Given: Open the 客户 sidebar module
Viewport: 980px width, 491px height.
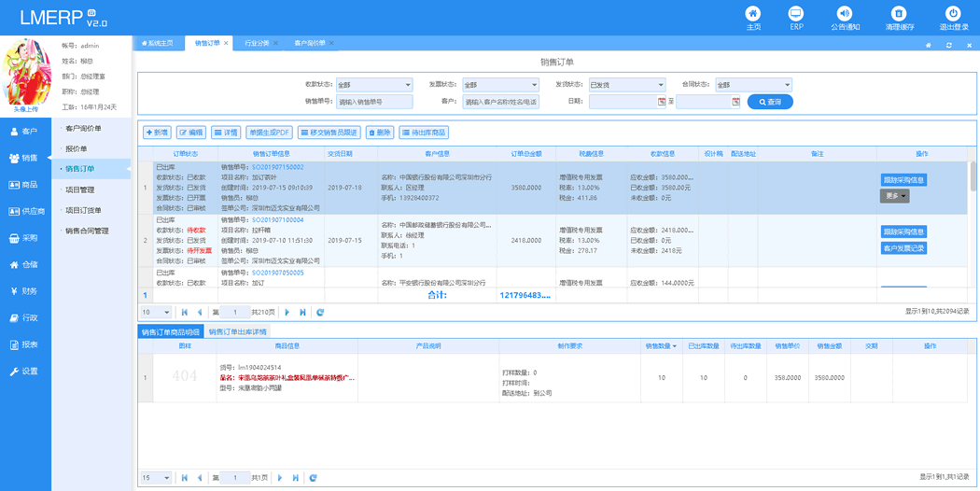Looking at the screenshot, I should coord(25,132).
